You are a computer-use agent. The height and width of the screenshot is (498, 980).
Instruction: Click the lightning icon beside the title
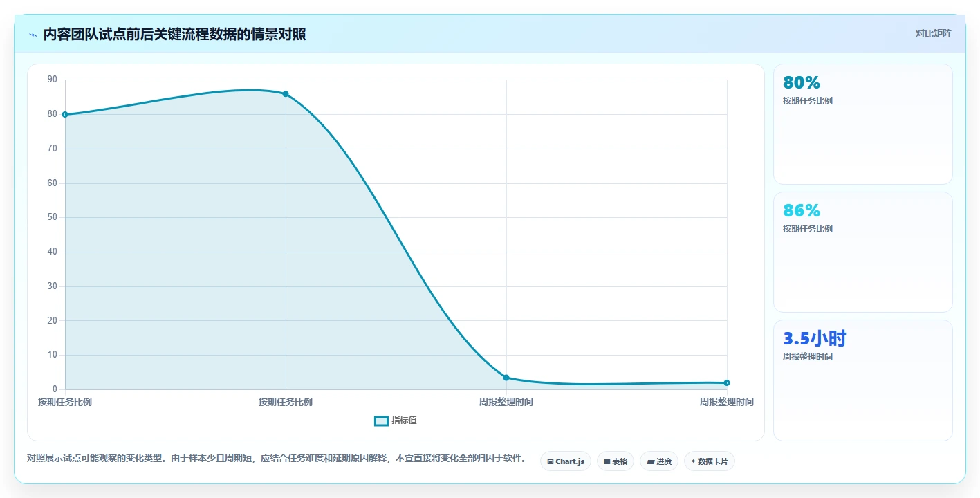click(33, 35)
